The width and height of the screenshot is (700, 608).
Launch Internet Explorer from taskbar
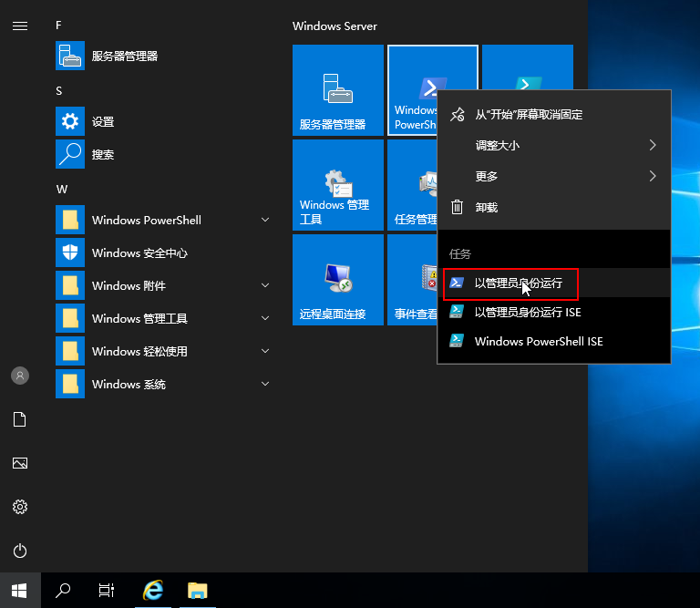153,591
